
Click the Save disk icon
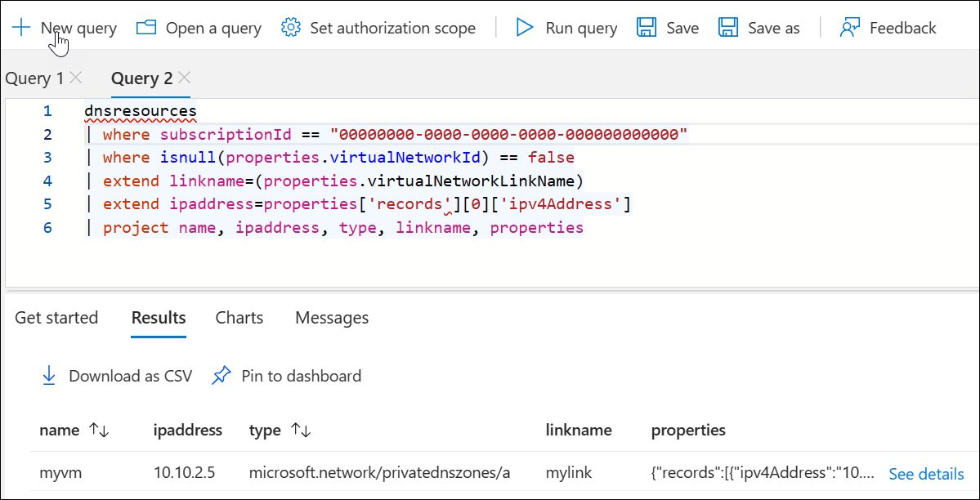[x=647, y=28]
